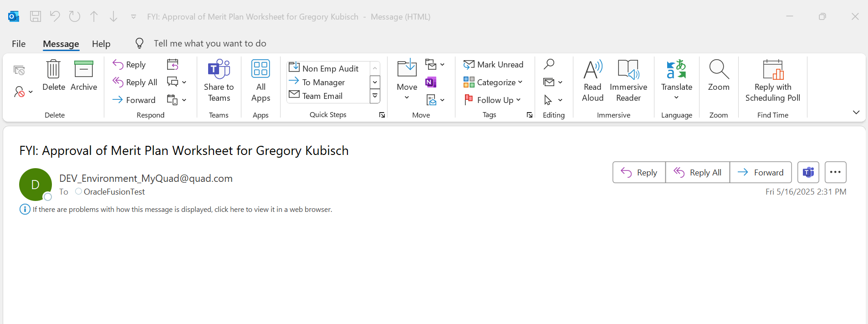
Task: Click Forward button in message header
Action: click(761, 172)
